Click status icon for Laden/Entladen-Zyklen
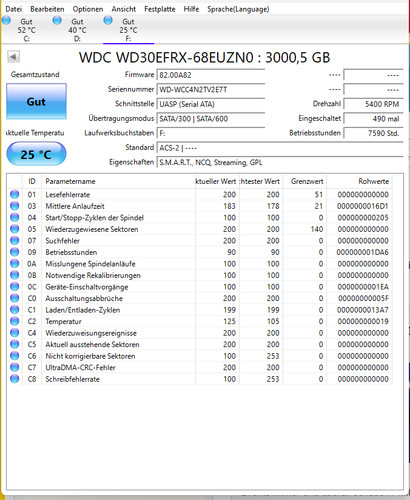The image size is (410, 500). [14, 310]
